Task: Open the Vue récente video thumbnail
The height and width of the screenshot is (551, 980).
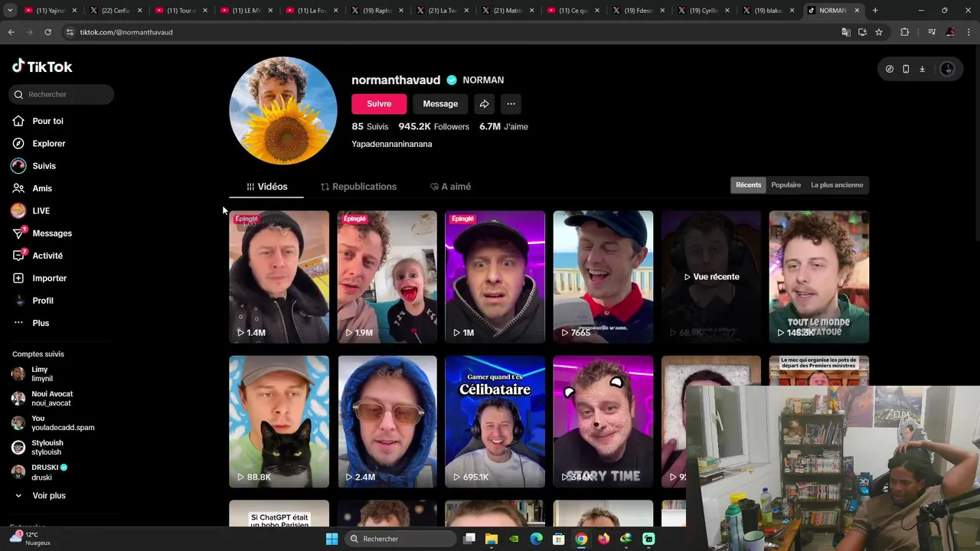Action: (711, 277)
